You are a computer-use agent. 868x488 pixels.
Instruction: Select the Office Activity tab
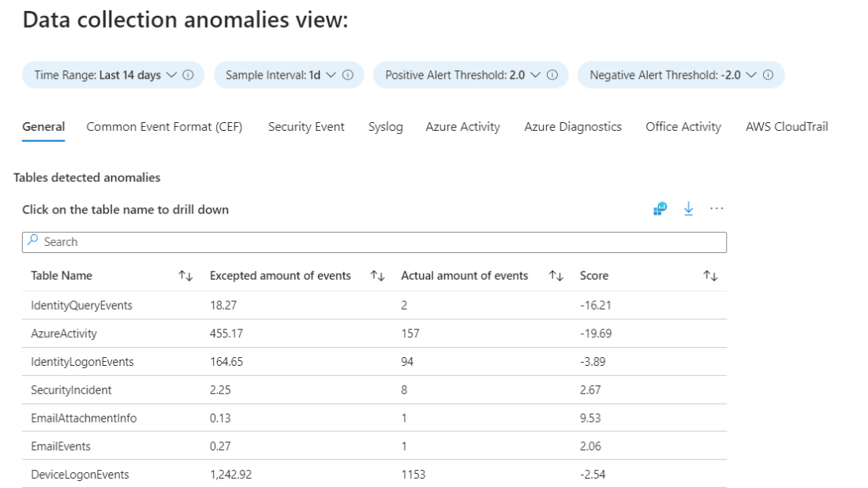(683, 126)
